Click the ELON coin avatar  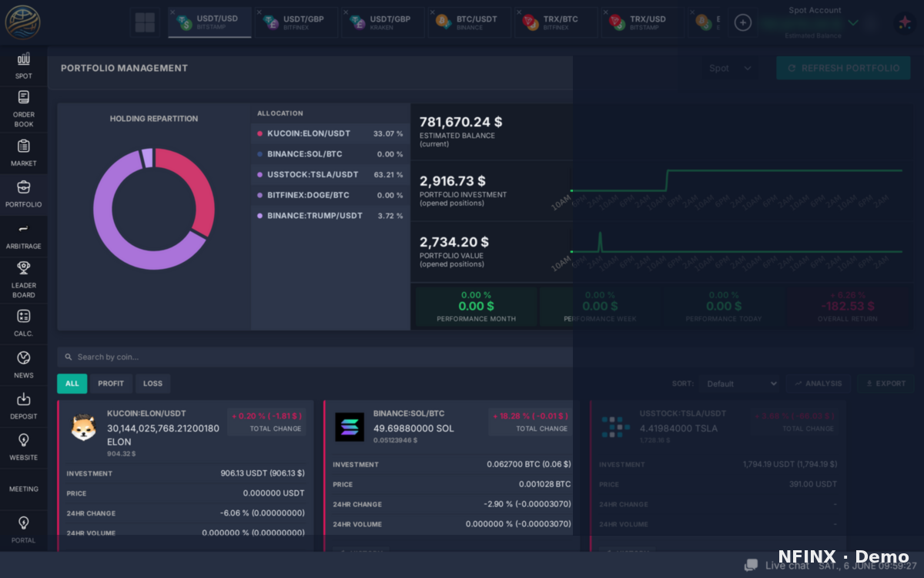[x=83, y=428]
